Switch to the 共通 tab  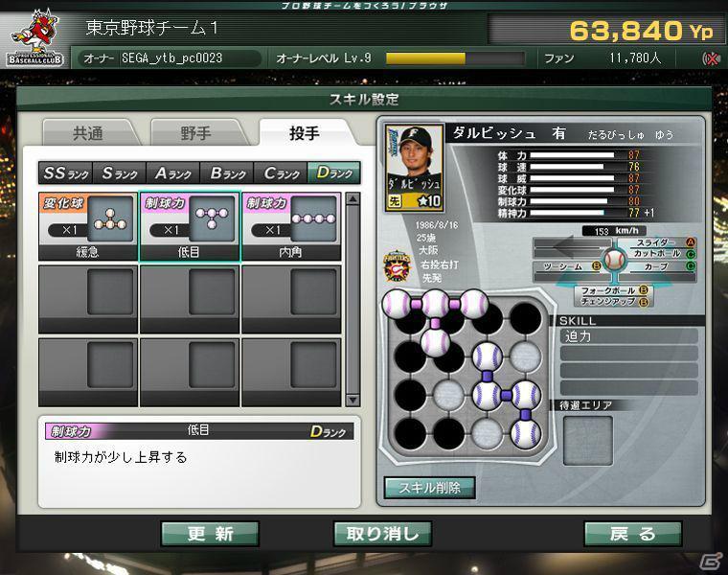tap(88, 134)
